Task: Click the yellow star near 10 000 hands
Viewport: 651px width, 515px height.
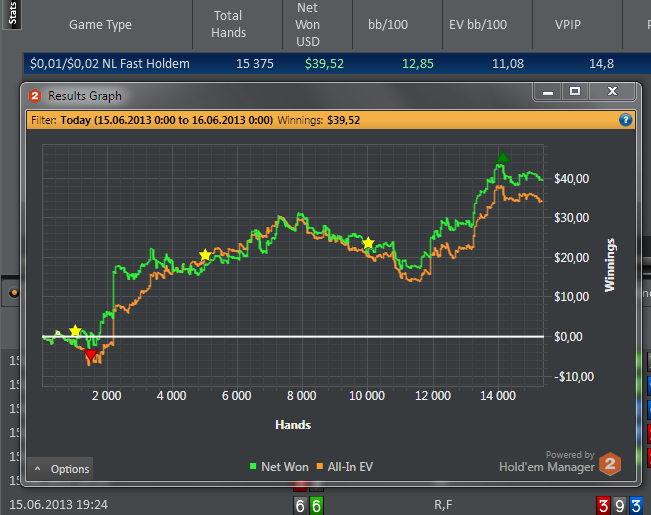Action: 368,243
